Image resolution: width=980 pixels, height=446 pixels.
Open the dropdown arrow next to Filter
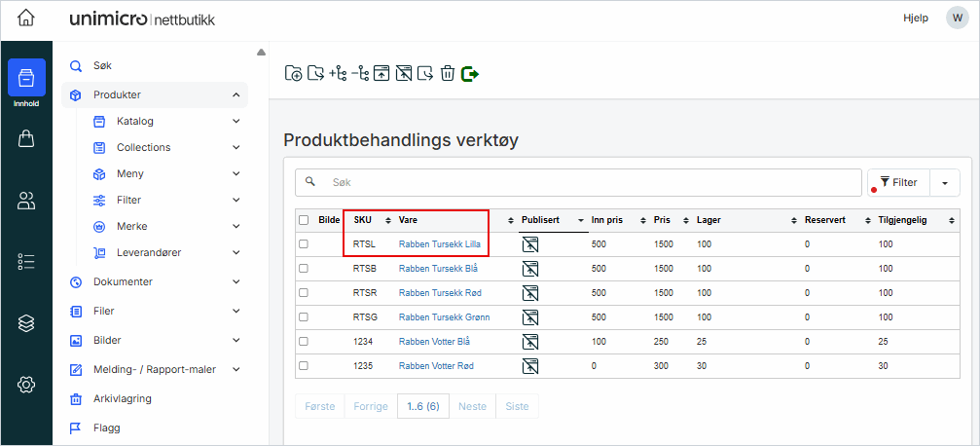coord(944,182)
